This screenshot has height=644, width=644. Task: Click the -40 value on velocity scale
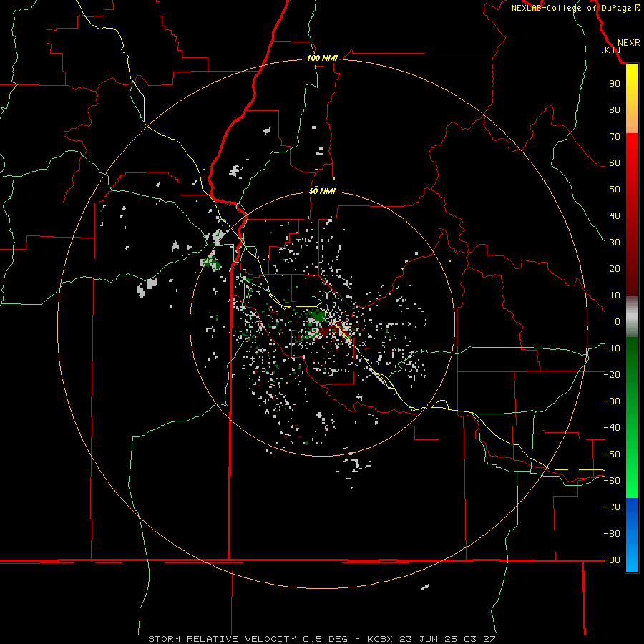coord(612,428)
